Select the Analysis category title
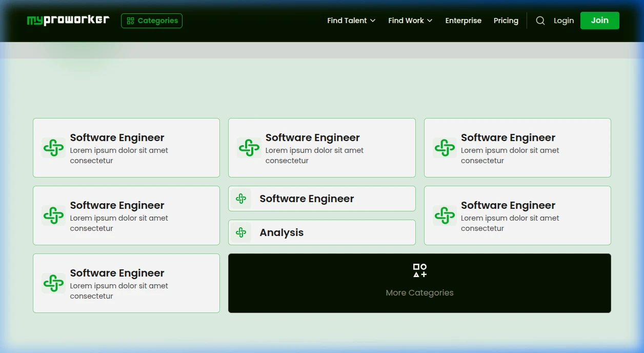The image size is (644, 353). (x=281, y=232)
